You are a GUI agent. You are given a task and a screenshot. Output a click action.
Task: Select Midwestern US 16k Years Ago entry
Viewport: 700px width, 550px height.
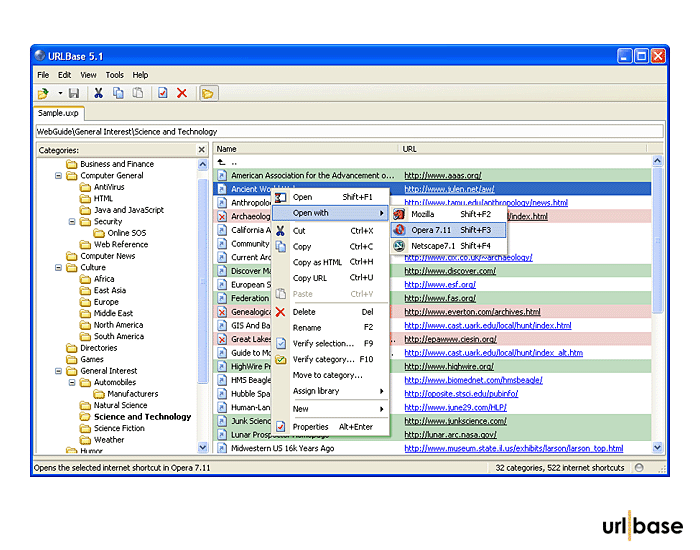(282, 449)
